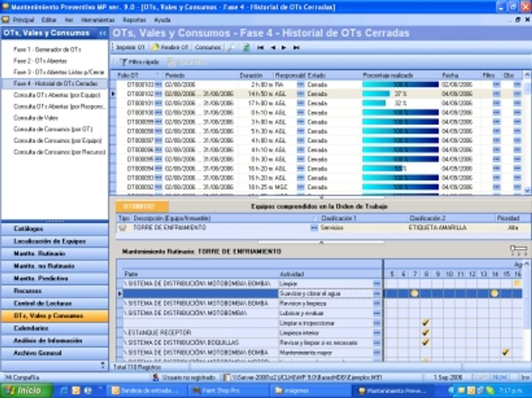Screen dimensions: 532x398
Task: Click the green refresh icon in the toolbar
Action: [246, 48]
